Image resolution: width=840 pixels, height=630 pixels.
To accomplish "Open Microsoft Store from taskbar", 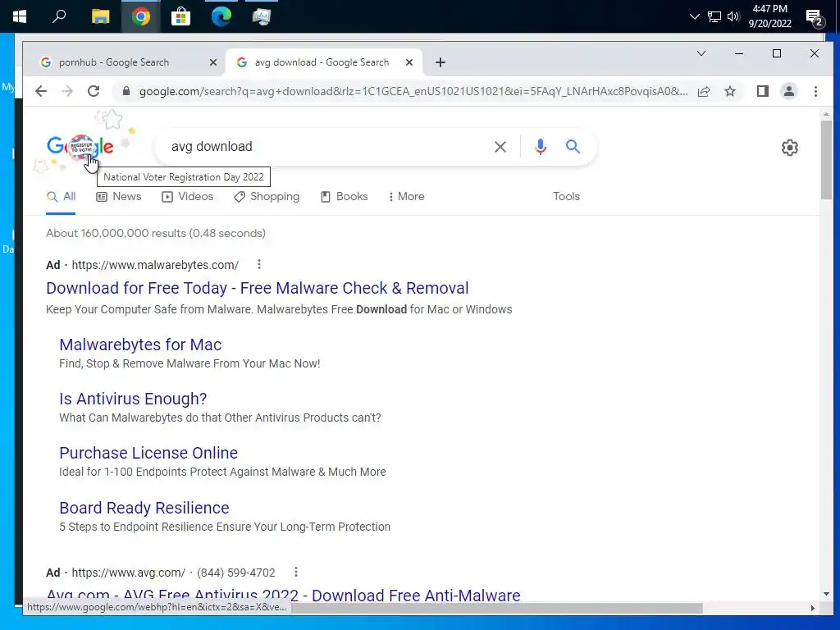I will click(x=180, y=16).
